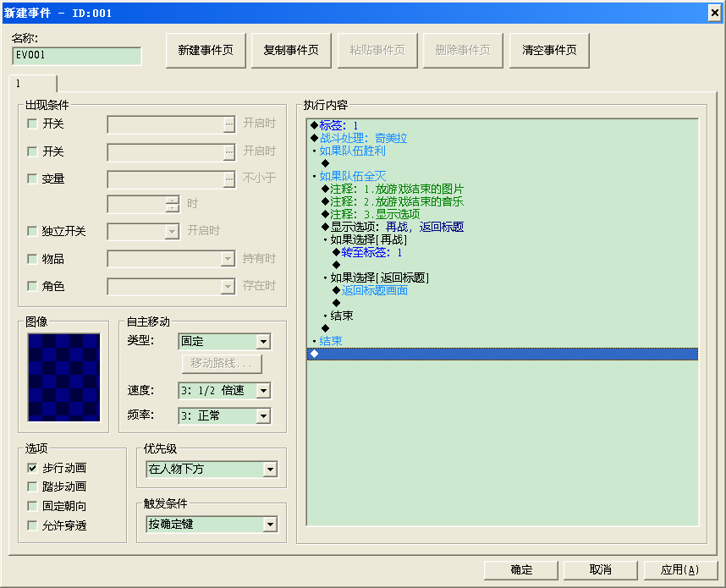Select the 返回标题画面 command
This screenshot has width=726, height=588.
(371, 291)
